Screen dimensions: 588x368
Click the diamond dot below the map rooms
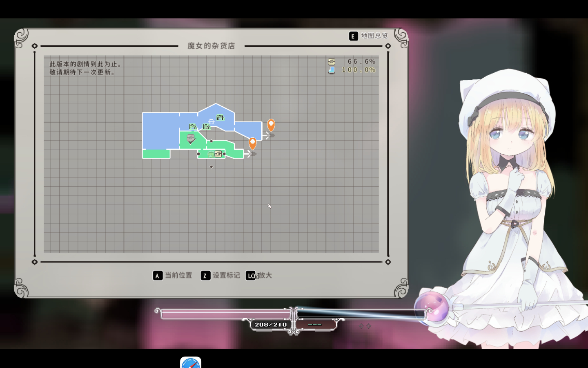point(211,167)
